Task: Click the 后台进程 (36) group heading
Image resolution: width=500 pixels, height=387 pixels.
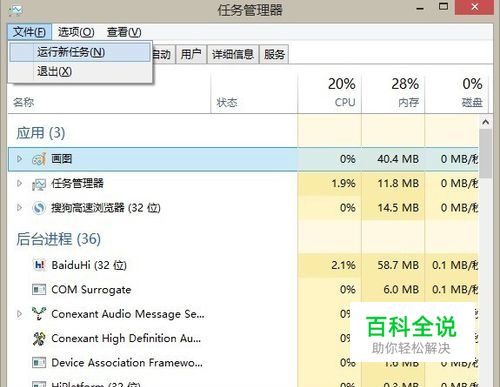Action: point(58,239)
